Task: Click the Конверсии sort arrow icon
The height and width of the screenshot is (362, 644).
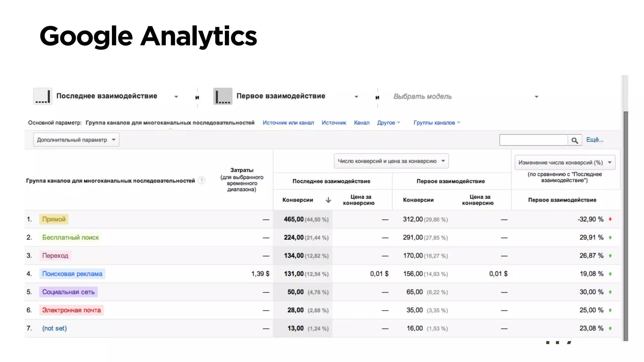Action: 328,200
